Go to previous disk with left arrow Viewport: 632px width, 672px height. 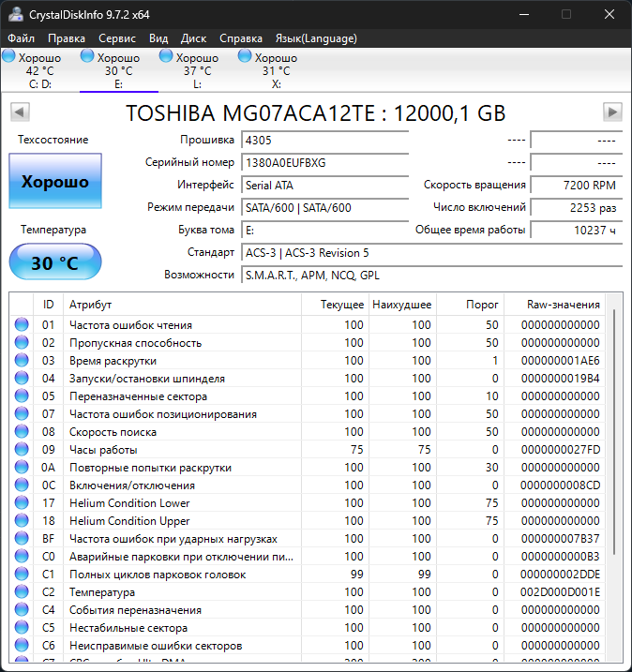pyautogui.click(x=20, y=112)
